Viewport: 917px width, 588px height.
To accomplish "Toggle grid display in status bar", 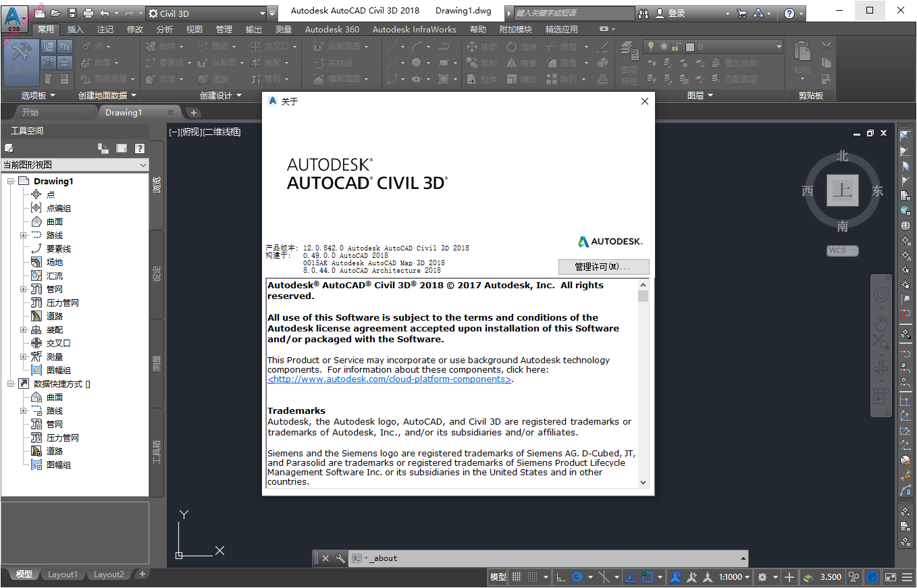I will point(517,577).
